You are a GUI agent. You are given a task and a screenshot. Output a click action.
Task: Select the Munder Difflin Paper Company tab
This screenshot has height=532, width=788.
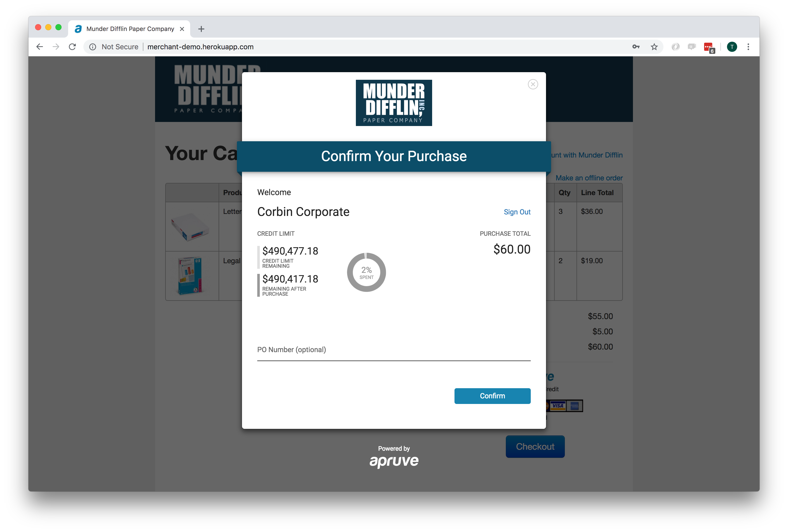coord(130,29)
